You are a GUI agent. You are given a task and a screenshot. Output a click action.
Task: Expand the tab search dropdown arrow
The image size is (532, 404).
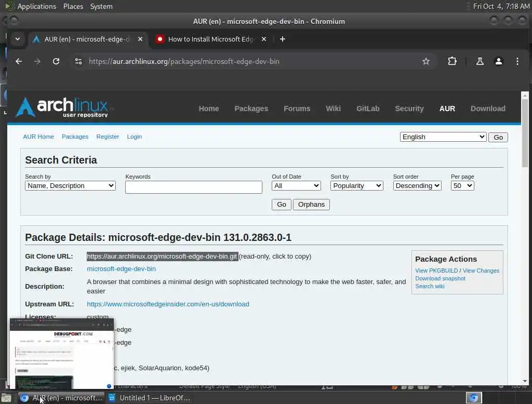18,39
